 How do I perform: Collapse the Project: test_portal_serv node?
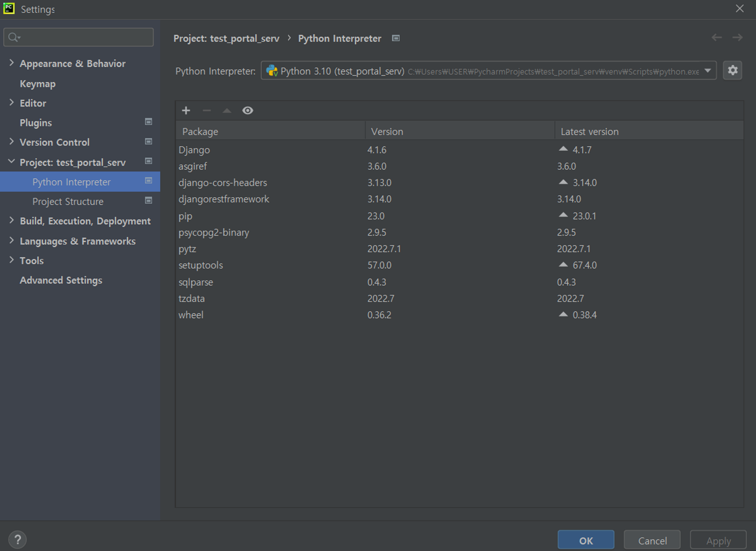pos(11,162)
